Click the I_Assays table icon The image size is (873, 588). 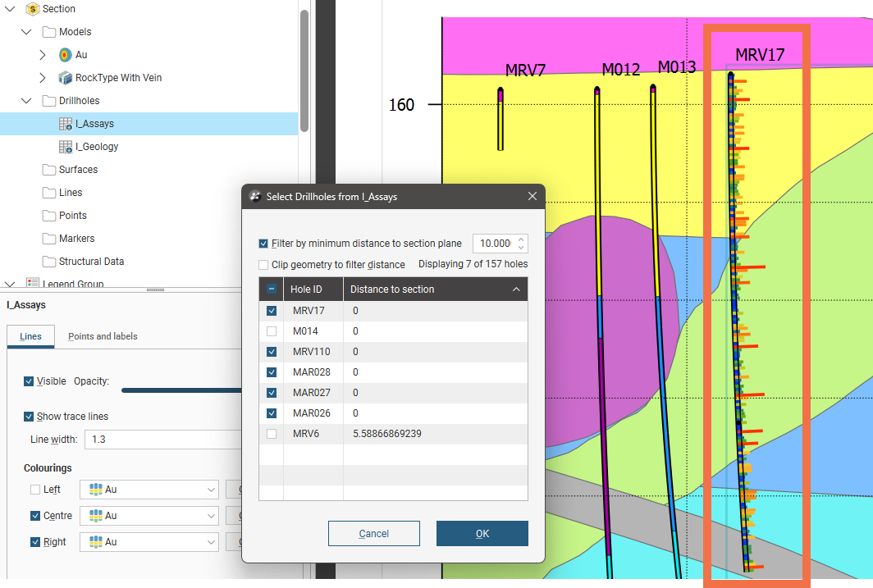[66, 124]
